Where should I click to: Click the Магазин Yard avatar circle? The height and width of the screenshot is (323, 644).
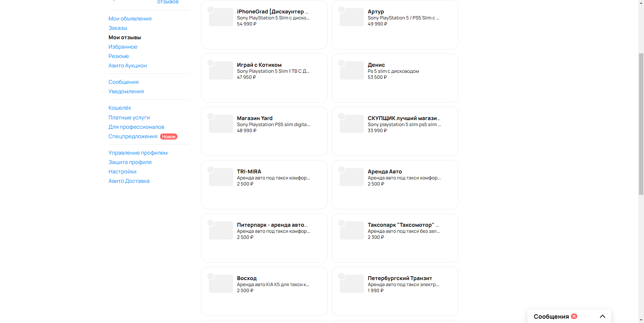tap(211, 116)
